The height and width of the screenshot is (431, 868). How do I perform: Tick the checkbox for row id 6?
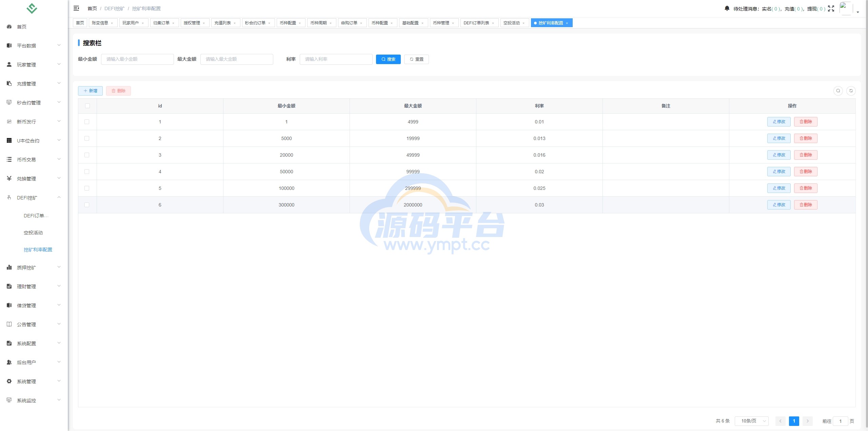[87, 205]
